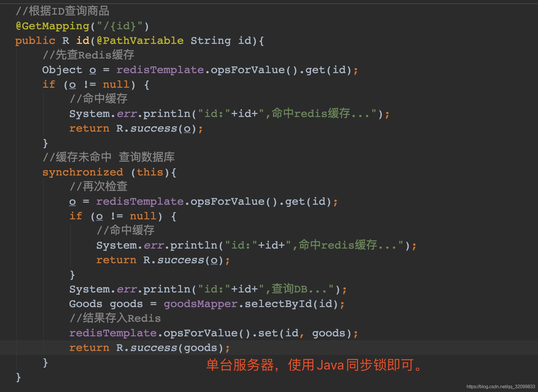
Task: Click the comment "//根据ID查询商品"
Action: 62,11
